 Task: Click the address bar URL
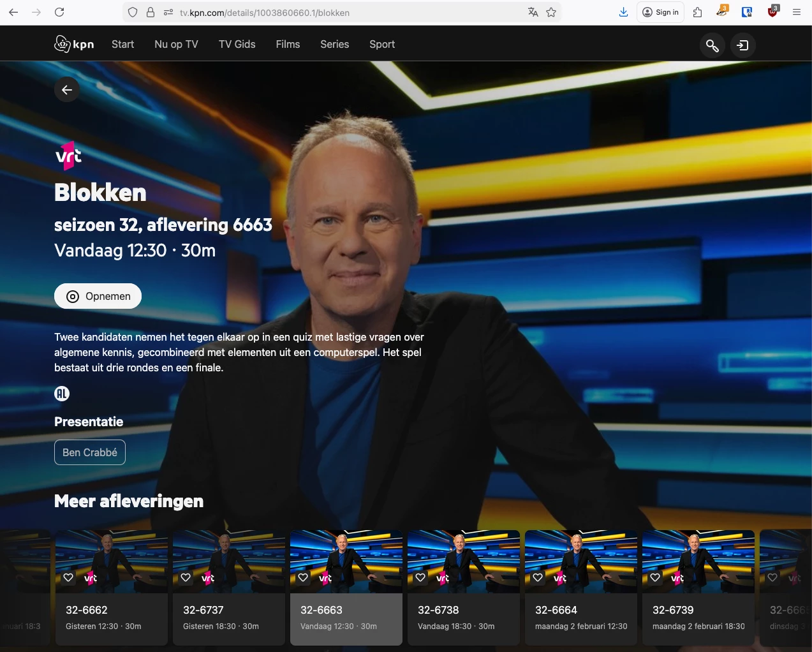tap(265, 13)
